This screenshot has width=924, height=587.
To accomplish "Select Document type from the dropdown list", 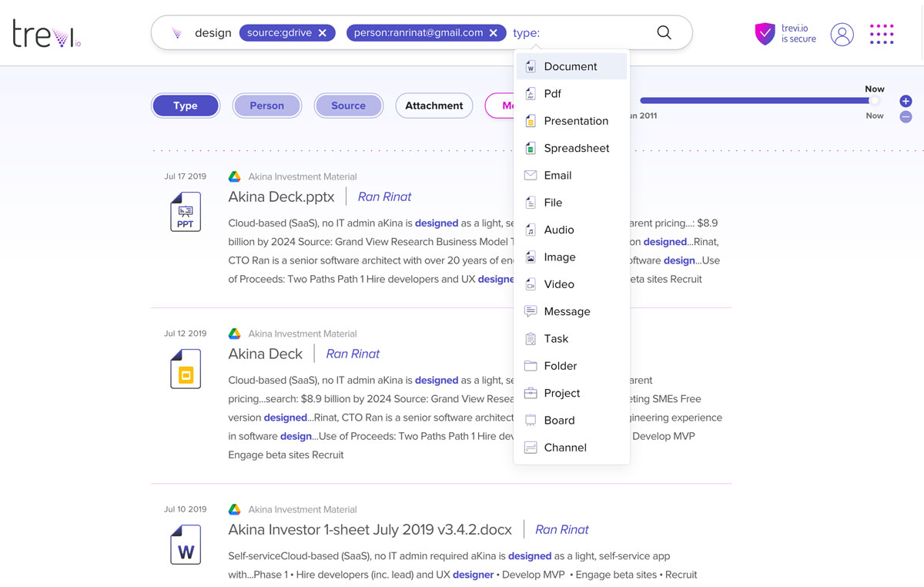I will 571,66.
